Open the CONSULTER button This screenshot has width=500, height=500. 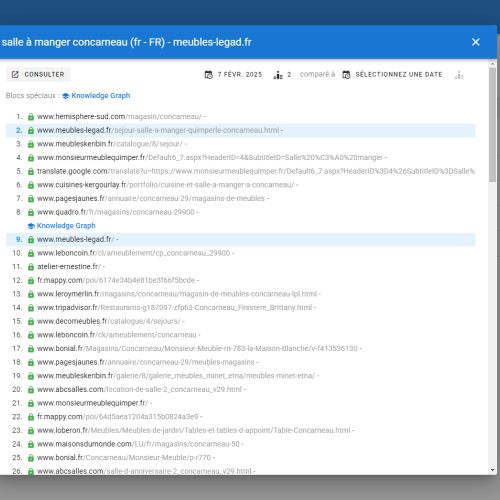(x=38, y=74)
